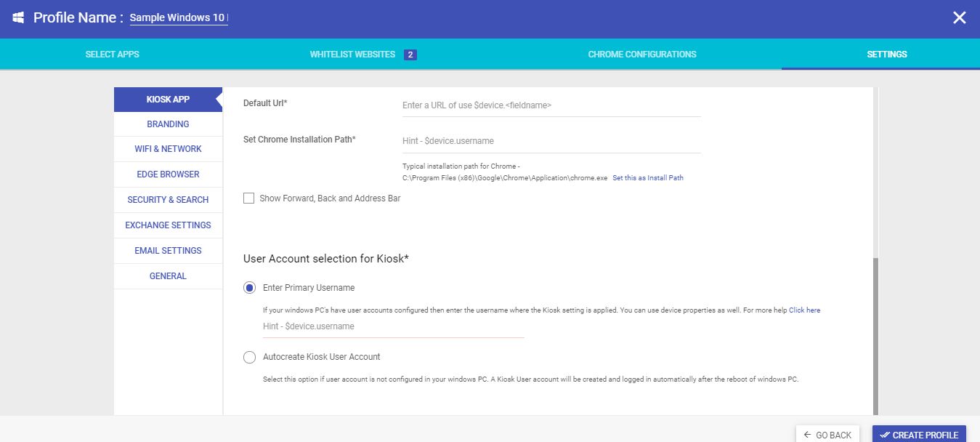Open the Email Settings section

click(x=168, y=251)
